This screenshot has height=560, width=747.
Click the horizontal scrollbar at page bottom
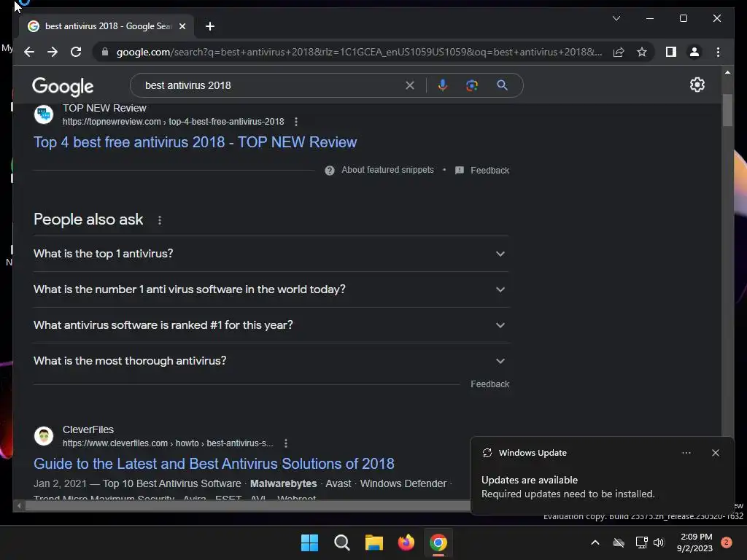248,506
